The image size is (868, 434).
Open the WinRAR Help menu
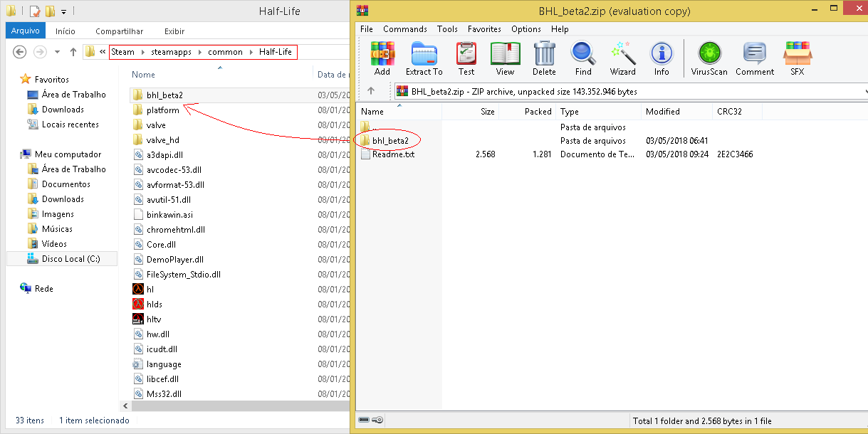coord(560,29)
